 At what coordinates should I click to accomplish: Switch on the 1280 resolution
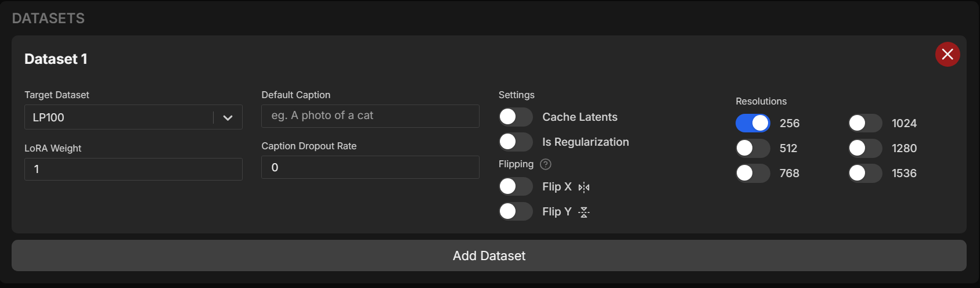(x=865, y=148)
